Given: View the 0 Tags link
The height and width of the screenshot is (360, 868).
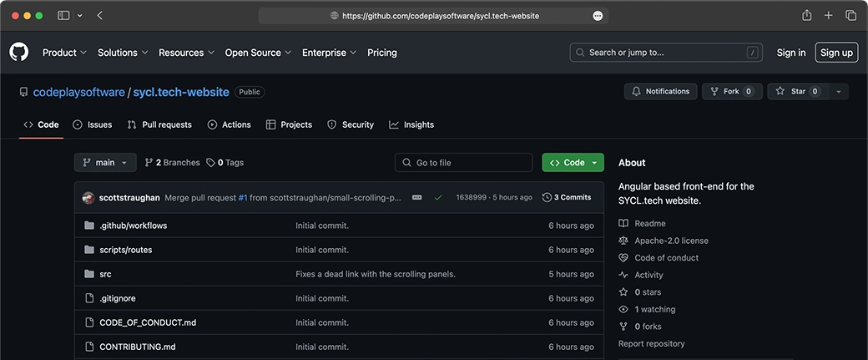Looking at the screenshot, I should (225, 162).
